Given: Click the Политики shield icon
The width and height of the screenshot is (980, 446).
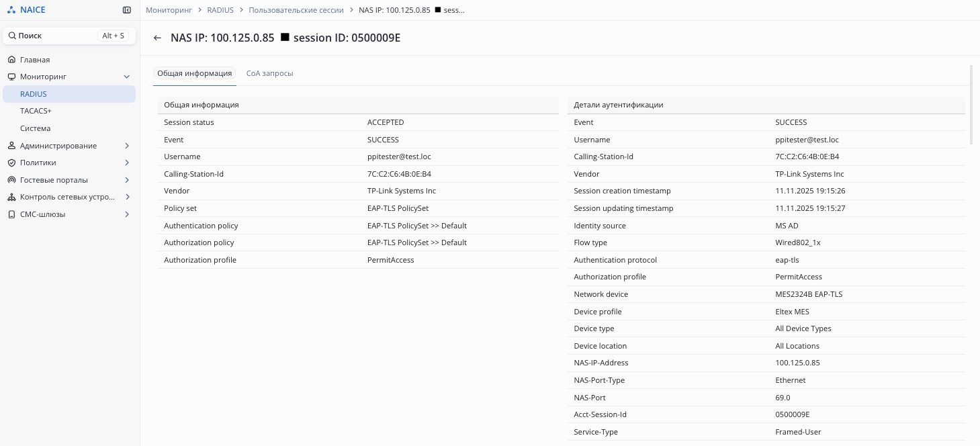Looking at the screenshot, I should 11,163.
